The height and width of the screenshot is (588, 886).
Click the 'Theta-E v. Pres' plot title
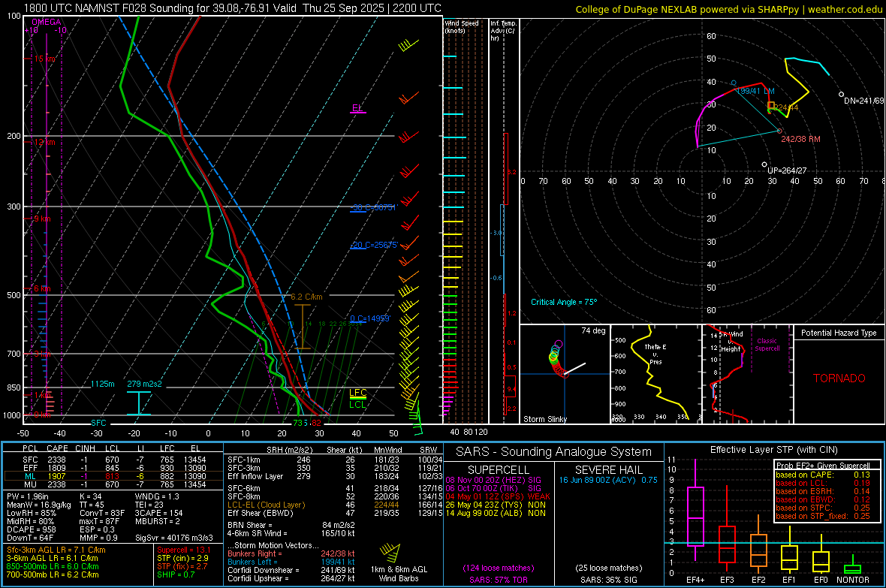tap(655, 354)
